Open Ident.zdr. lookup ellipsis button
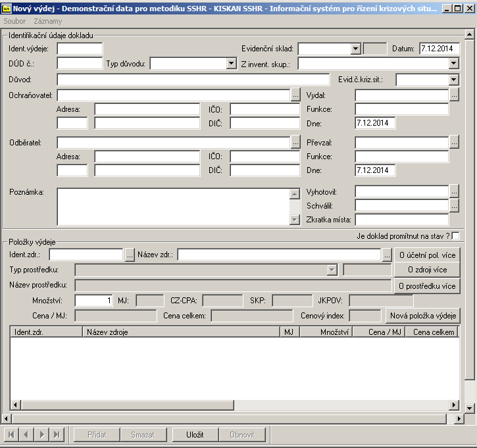Screen dimensions: 477x448 pos(130,255)
